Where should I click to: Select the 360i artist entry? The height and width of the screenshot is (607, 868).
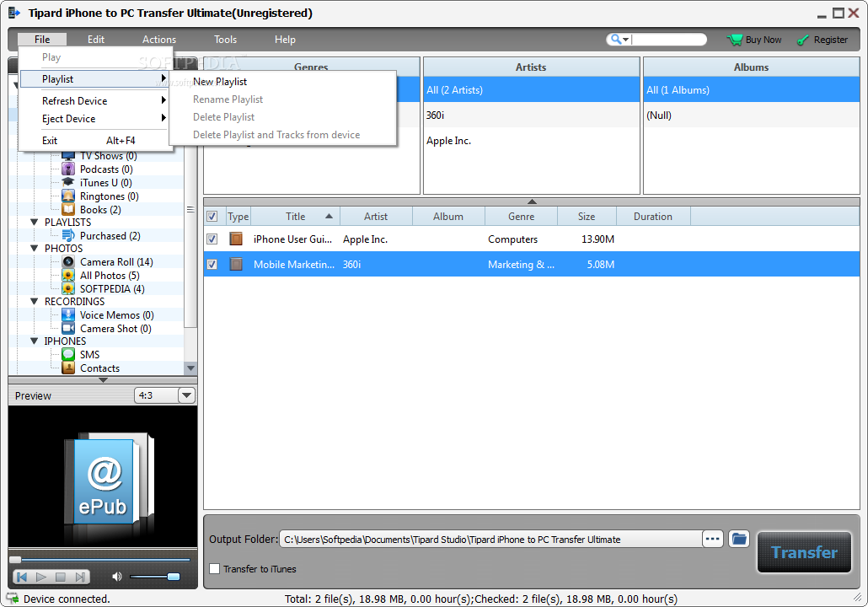(532, 115)
